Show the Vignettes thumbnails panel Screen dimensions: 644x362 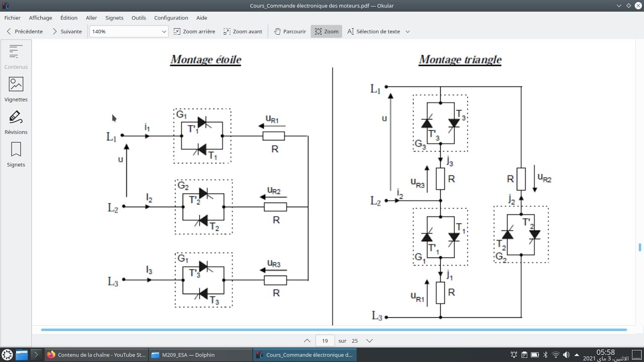pos(16,89)
